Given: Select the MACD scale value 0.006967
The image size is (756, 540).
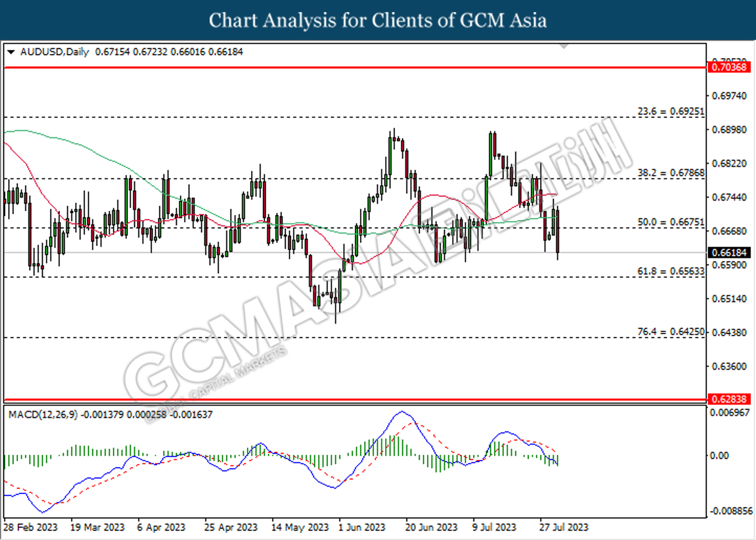Looking at the screenshot, I should click(x=729, y=412).
